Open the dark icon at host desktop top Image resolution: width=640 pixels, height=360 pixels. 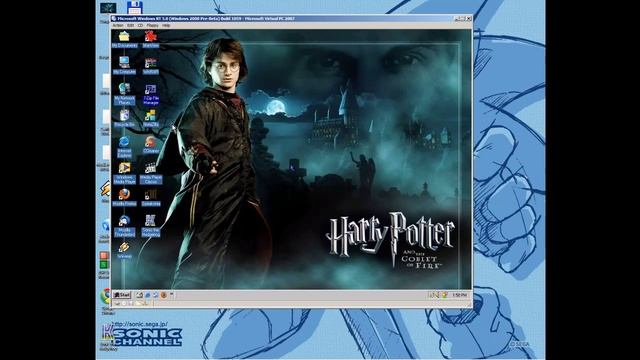coord(108,8)
